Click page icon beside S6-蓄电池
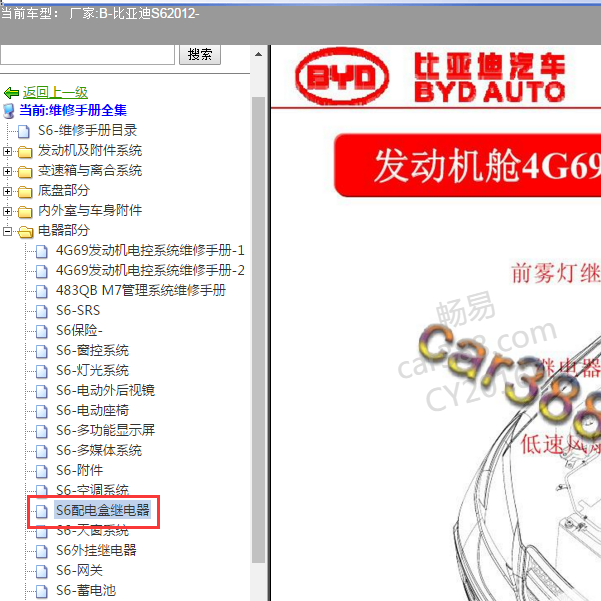The image size is (601, 601). (42, 591)
